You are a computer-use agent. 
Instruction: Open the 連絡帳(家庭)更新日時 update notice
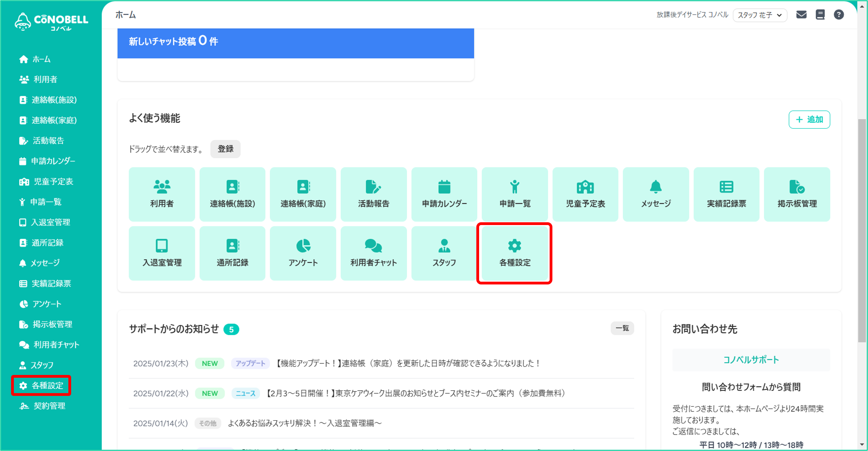click(408, 364)
